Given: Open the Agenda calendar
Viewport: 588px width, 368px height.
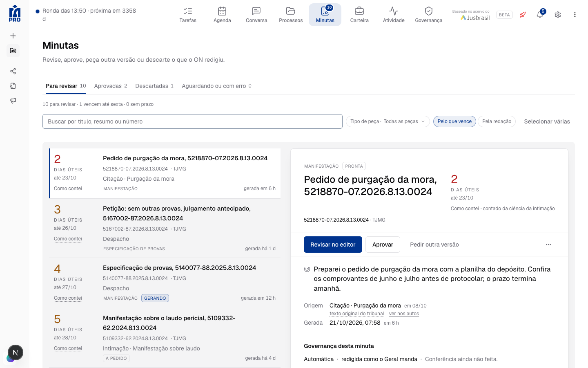Looking at the screenshot, I should click(x=222, y=15).
